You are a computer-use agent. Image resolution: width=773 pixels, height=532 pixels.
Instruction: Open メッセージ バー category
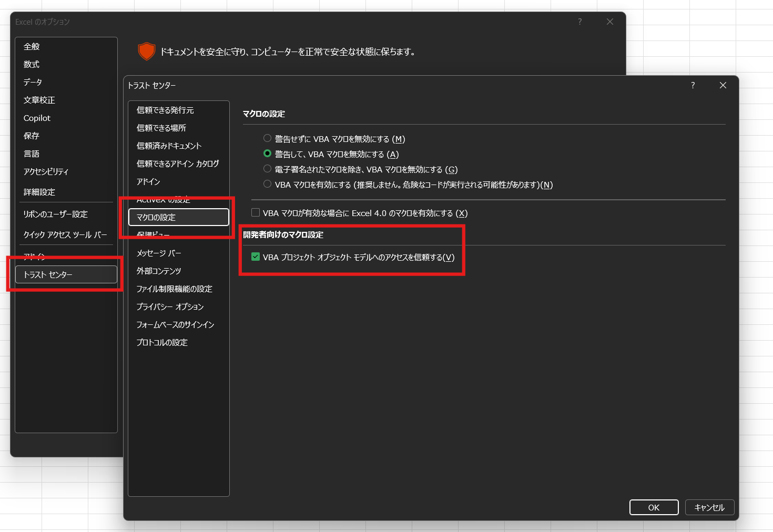click(179, 253)
